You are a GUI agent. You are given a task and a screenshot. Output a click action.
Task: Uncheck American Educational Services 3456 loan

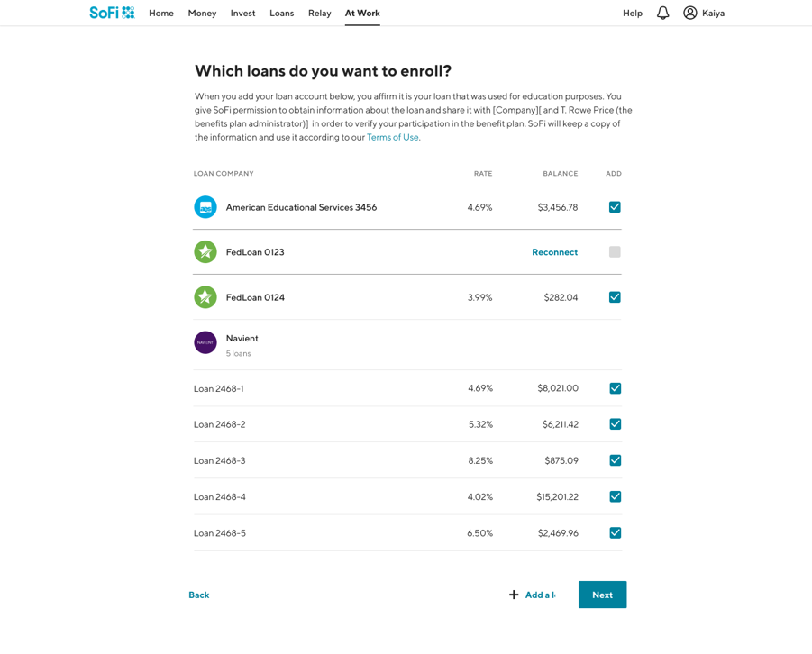(615, 207)
